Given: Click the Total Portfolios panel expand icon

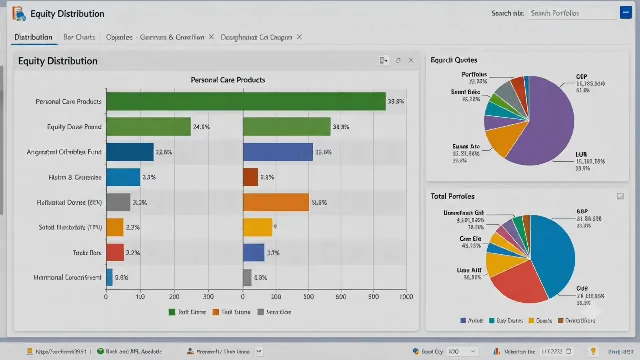Looking at the screenshot, I should 620,196.
